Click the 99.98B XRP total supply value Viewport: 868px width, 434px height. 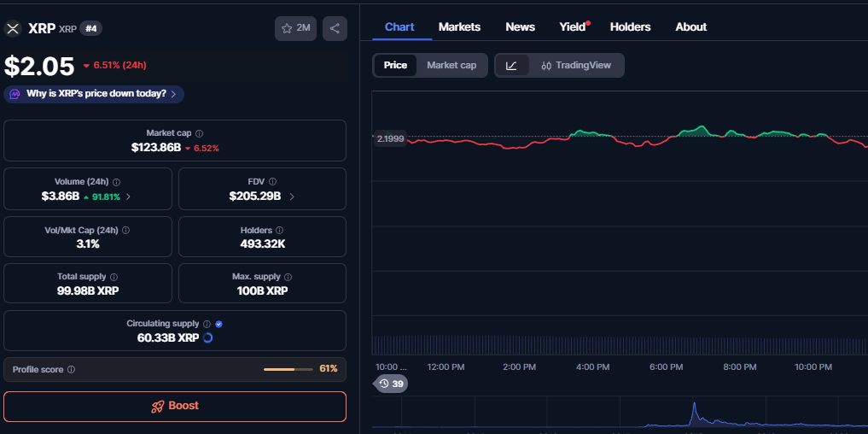tap(88, 290)
